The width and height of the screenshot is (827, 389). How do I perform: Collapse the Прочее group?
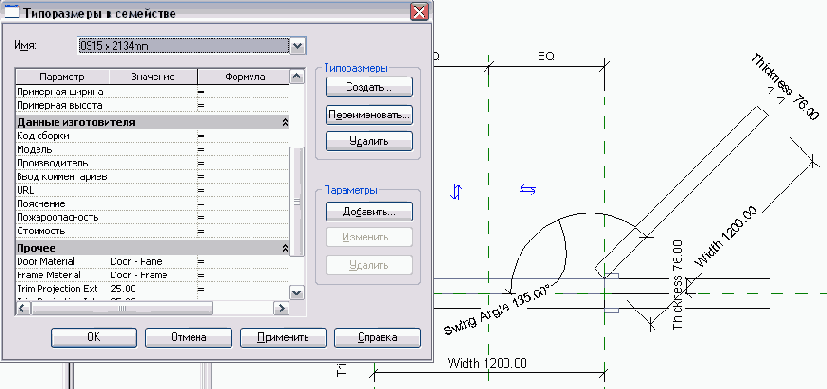285,248
